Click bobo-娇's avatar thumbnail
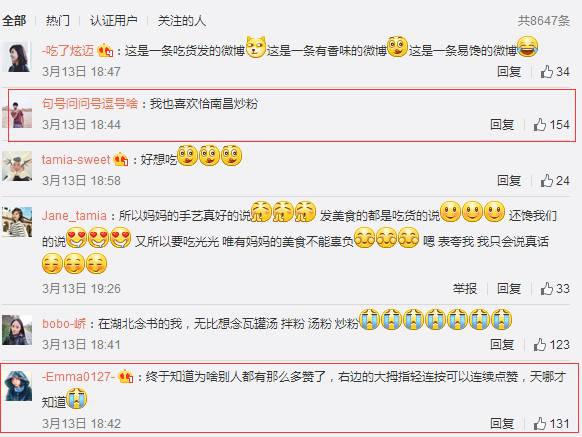Screen dimensions: 582x437 tap(17, 330)
